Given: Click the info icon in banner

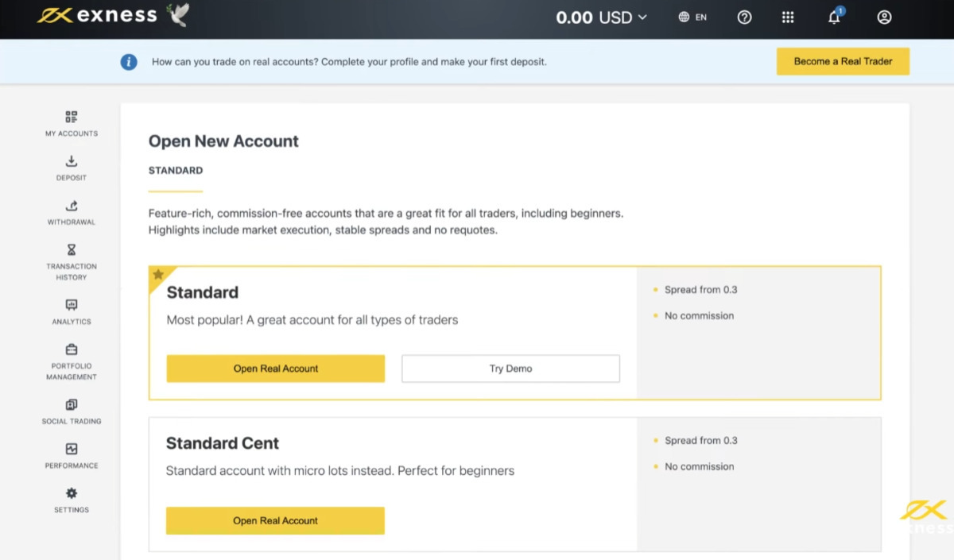Looking at the screenshot, I should (129, 61).
